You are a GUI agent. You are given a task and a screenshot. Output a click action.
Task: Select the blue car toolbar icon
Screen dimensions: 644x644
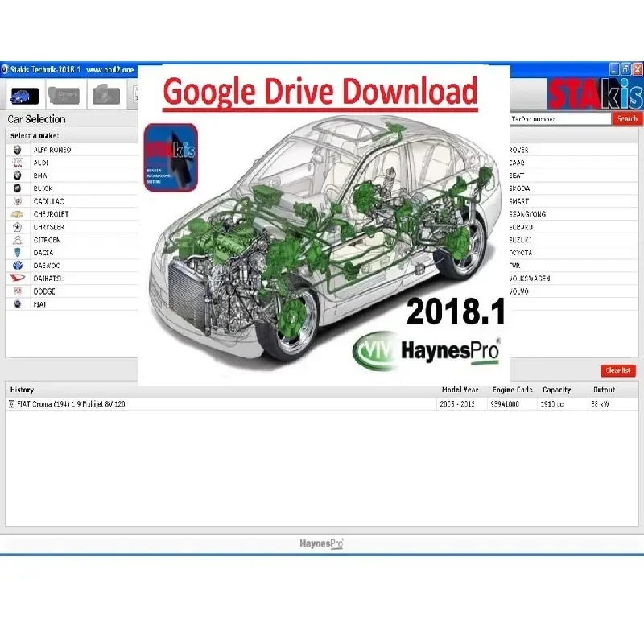point(24,96)
